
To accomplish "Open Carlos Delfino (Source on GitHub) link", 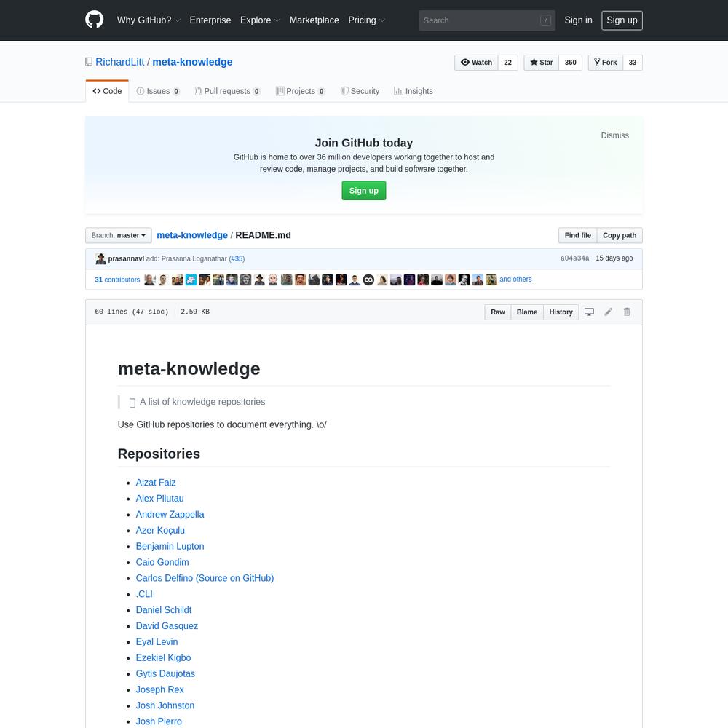I will [205, 578].
